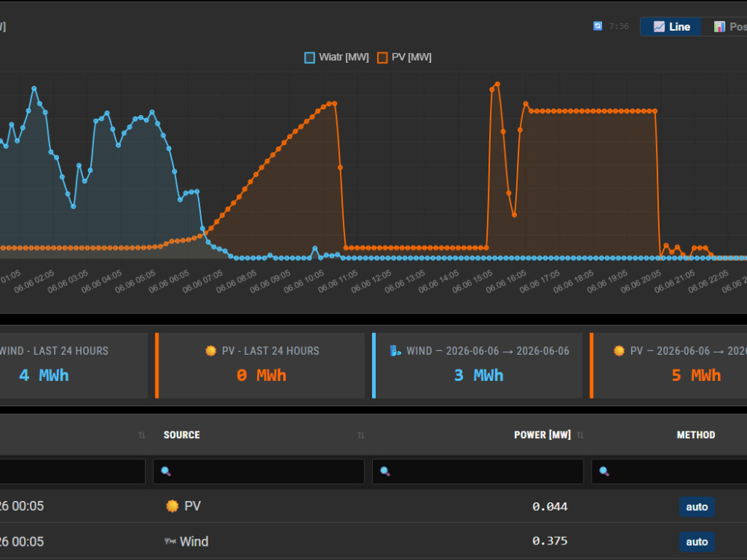Click the wind icon in Wind date-range card

(395, 351)
